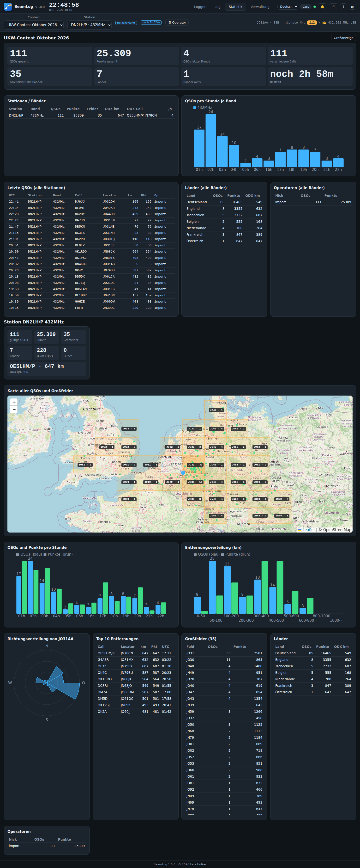Open notifications via the bell icon
Screen dimensions: 360x868
click(322, 7)
